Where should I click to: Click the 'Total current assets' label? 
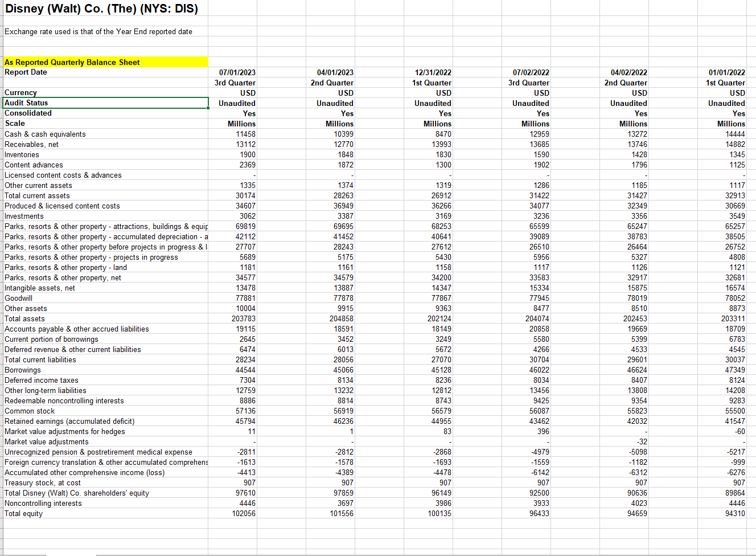[37, 195]
